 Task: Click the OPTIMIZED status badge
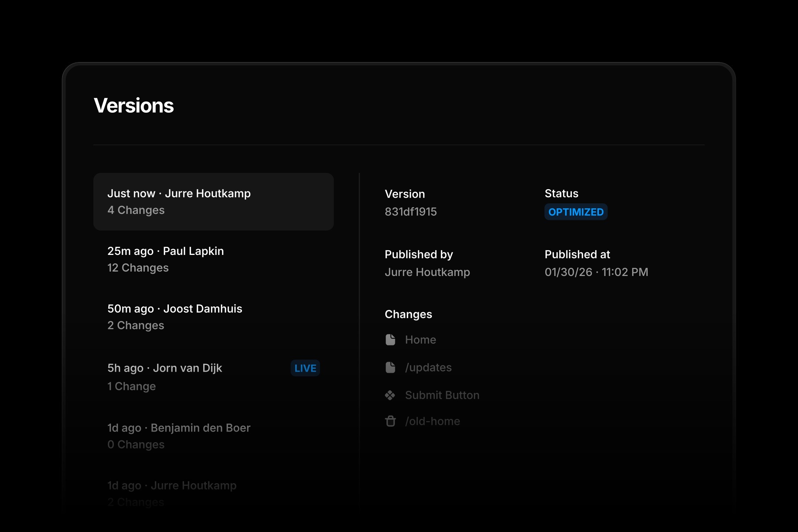pyautogui.click(x=576, y=212)
